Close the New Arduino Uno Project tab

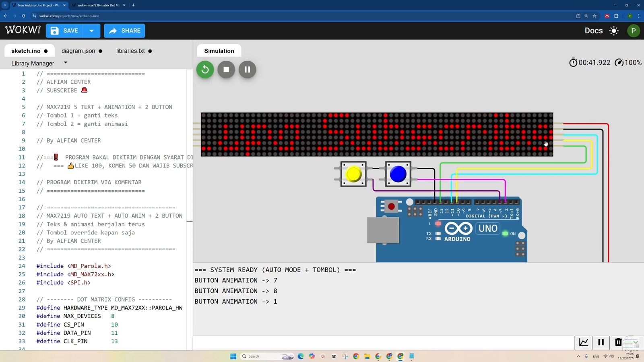(64, 5)
